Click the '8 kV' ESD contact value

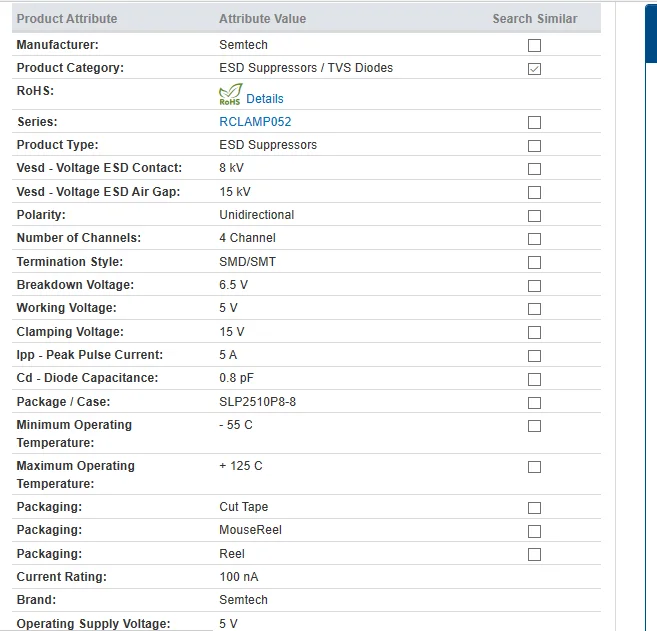[x=231, y=168]
